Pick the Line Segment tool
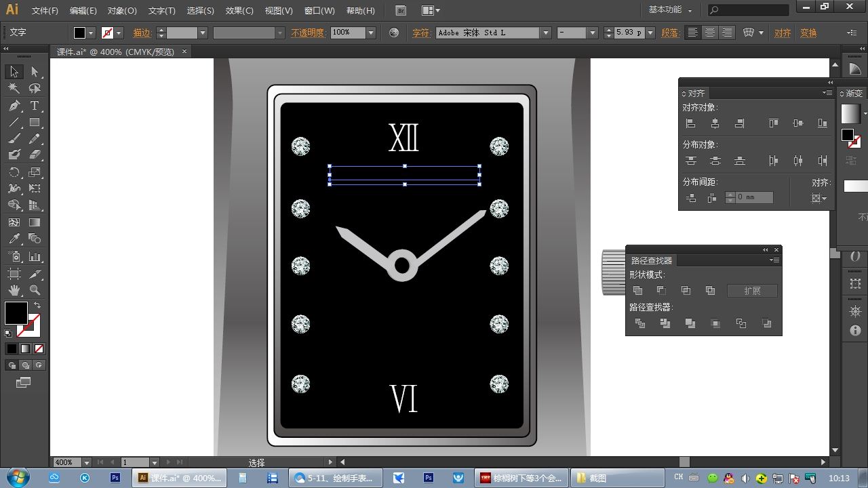868x488 pixels. [x=14, y=123]
